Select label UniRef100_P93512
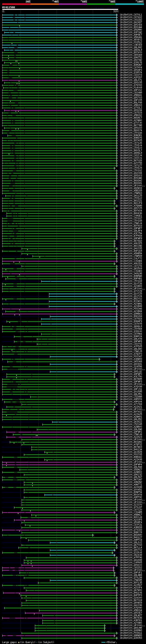Viewport: 146px width, 644px height. [x=131, y=42]
